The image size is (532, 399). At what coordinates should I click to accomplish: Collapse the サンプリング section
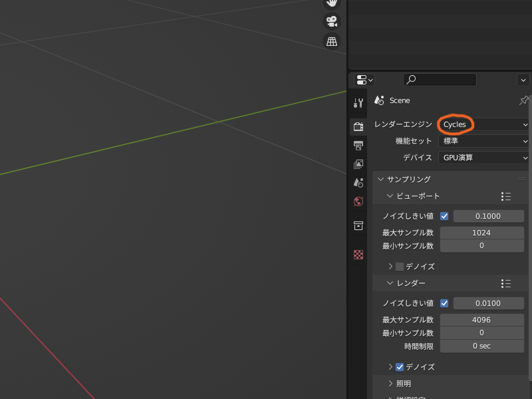point(380,179)
